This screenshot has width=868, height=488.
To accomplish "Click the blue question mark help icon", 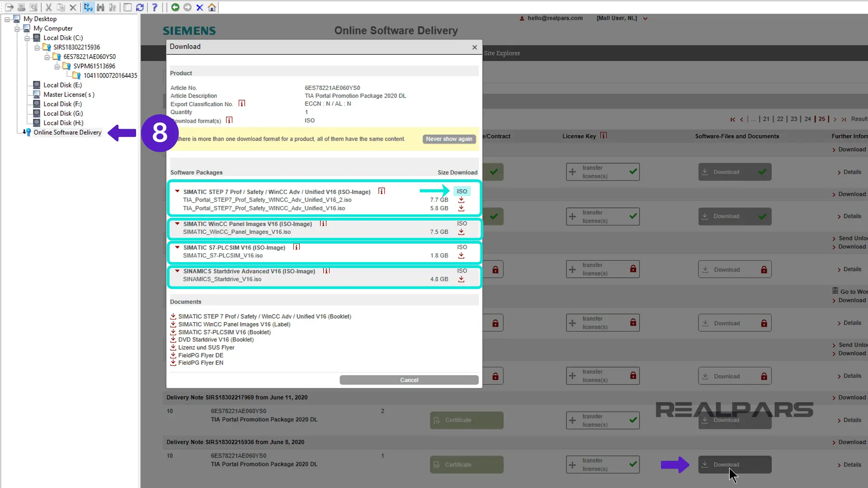I will 155,7.
